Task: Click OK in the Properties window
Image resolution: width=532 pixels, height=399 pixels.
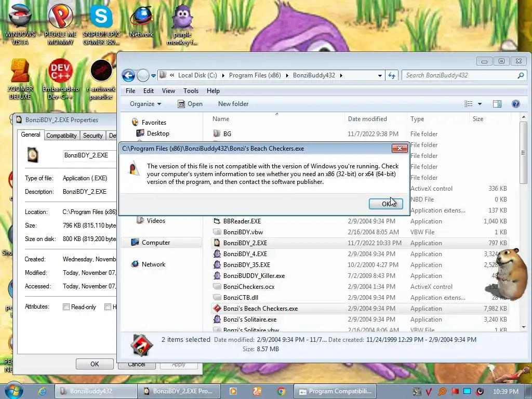Action: pyautogui.click(x=95, y=364)
